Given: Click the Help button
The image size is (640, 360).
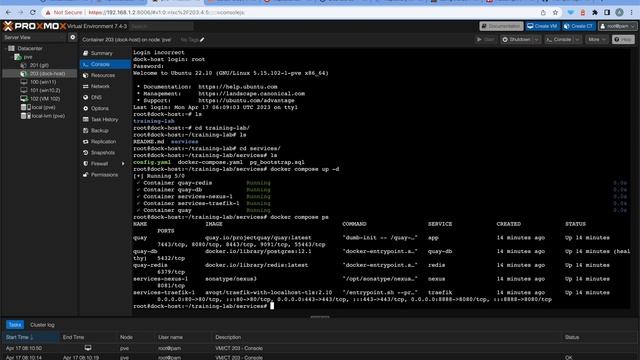Looking at the screenshot, I should coord(623,40).
